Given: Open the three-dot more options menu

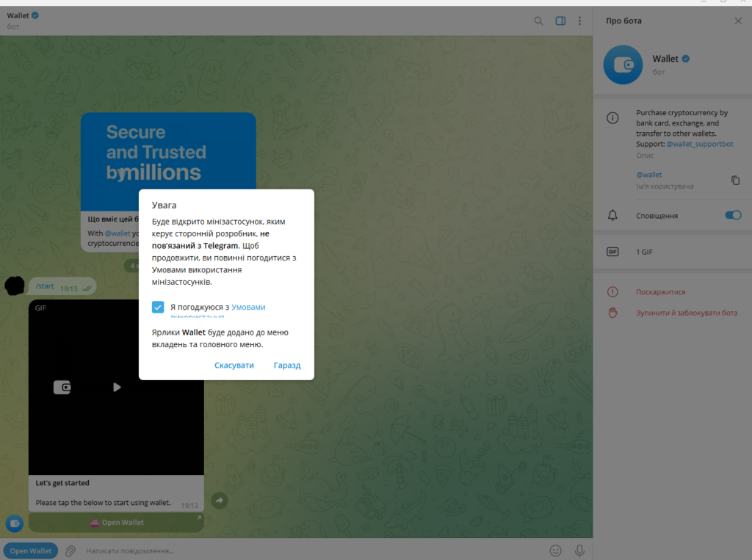Looking at the screenshot, I should [x=579, y=21].
